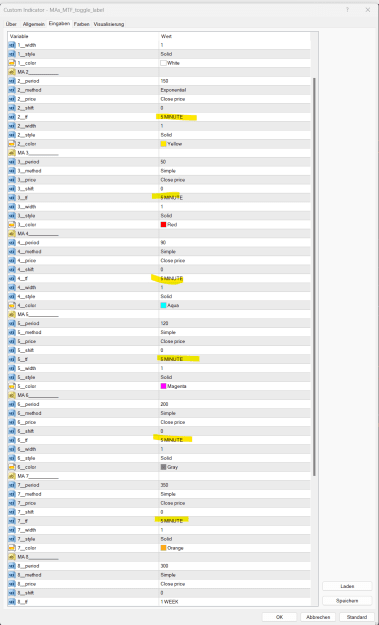Click the icon of the MA 5 header row

click(x=12, y=314)
